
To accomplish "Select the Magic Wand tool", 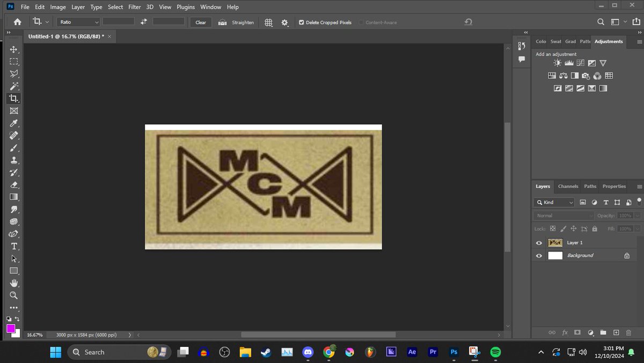I will (14, 86).
